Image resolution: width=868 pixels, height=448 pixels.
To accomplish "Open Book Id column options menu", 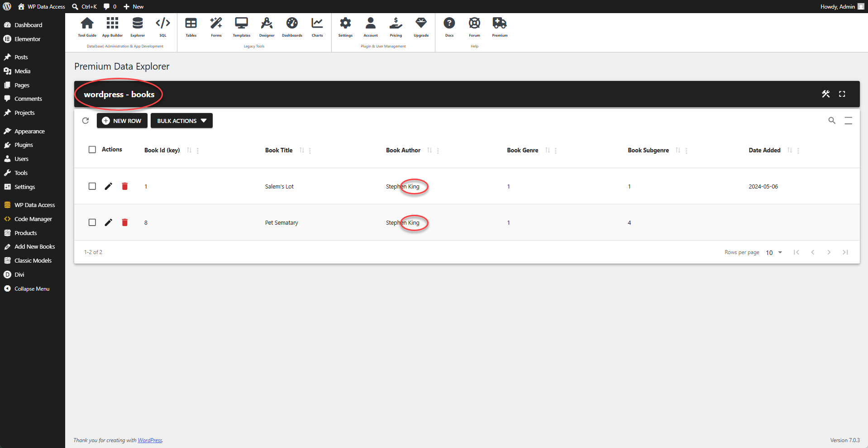I will click(198, 151).
